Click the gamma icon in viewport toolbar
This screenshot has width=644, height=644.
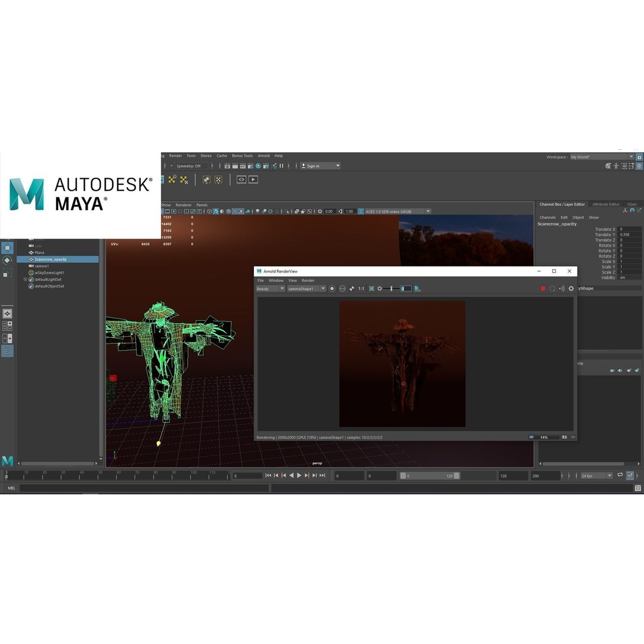point(340,212)
